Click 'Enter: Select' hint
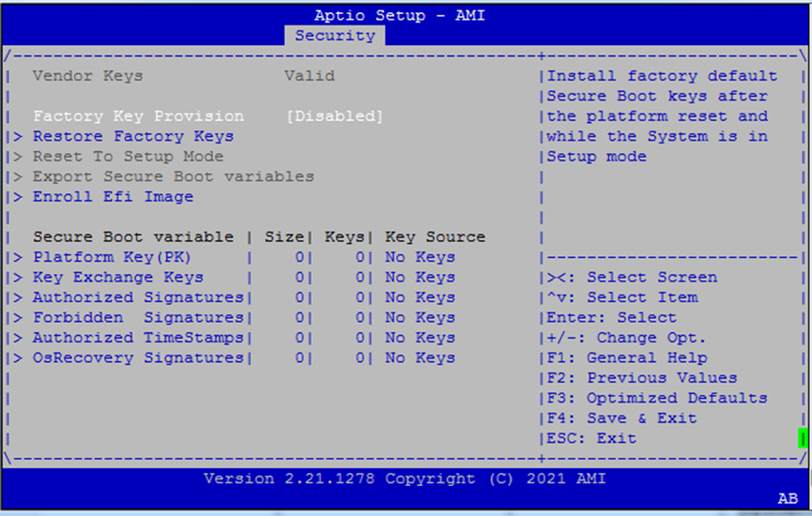812x516 pixels. (612, 318)
